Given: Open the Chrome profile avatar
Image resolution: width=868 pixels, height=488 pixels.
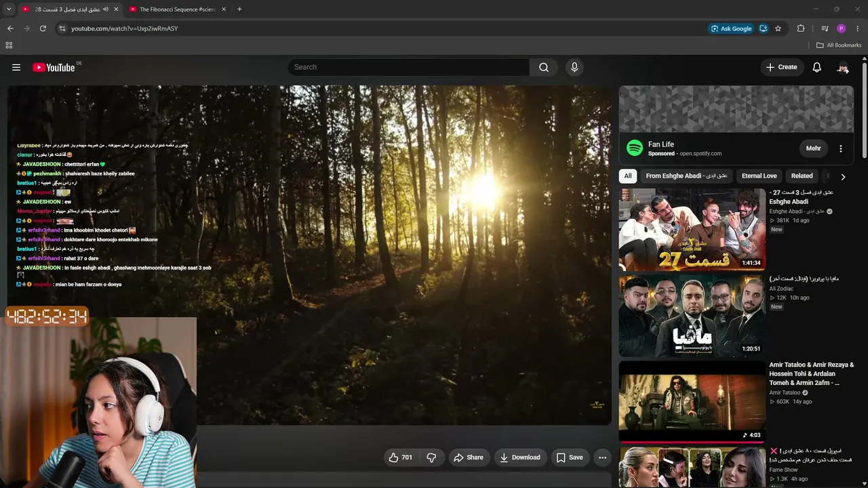Looking at the screenshot, I should tap(842, 28).
